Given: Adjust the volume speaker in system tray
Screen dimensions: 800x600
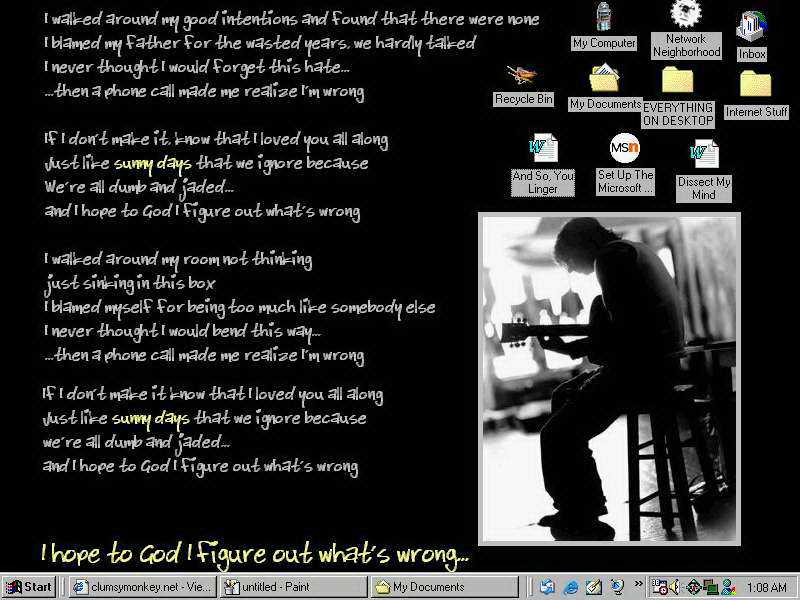Looking at the screenshot, I should click(x=675, y=587).
